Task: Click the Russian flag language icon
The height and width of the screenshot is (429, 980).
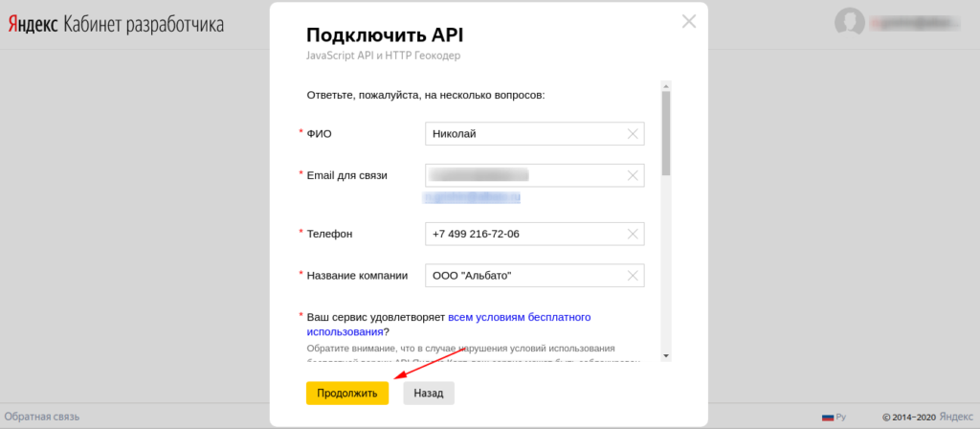Action: tap(828, 418)
